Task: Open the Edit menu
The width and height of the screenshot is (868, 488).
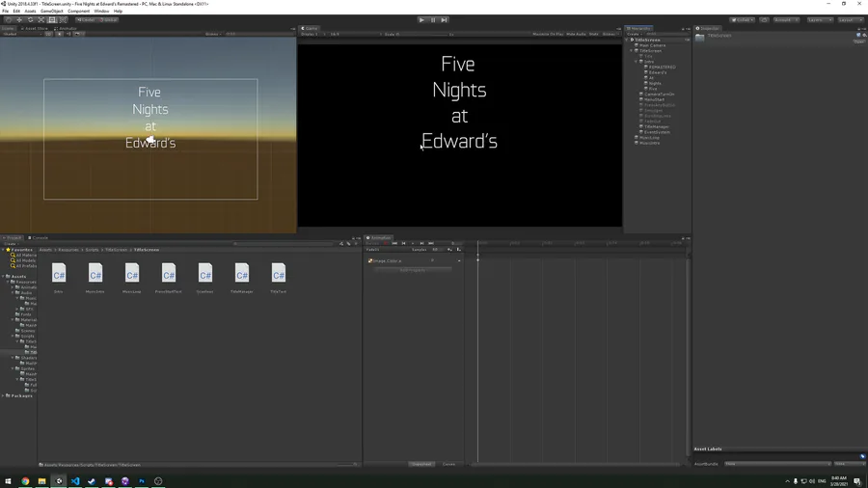Action: pyautogui.click(x=16, y=11)
